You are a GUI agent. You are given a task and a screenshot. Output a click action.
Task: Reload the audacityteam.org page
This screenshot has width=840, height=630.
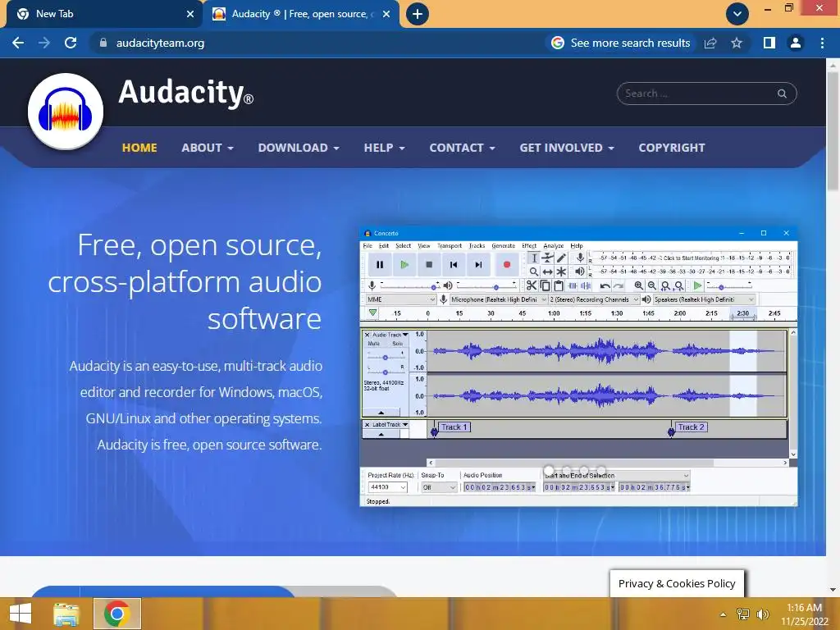pos(71,43)
